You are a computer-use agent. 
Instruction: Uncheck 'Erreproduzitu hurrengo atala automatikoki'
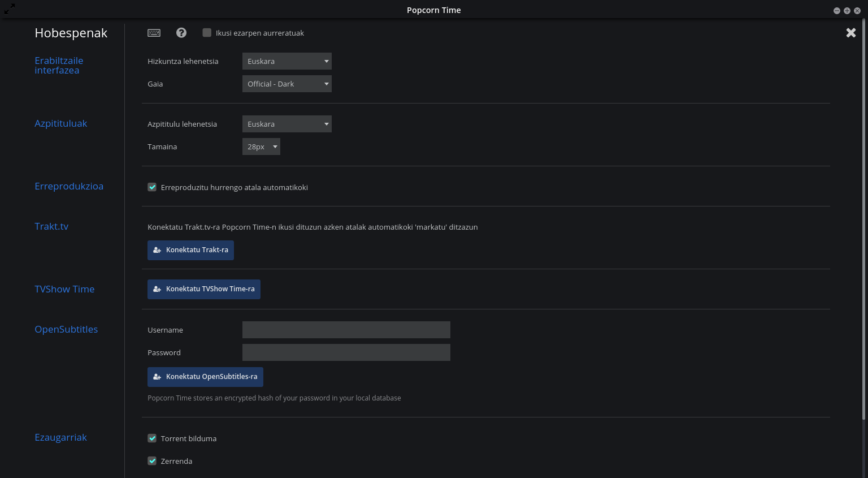click(x=152, y=187)
